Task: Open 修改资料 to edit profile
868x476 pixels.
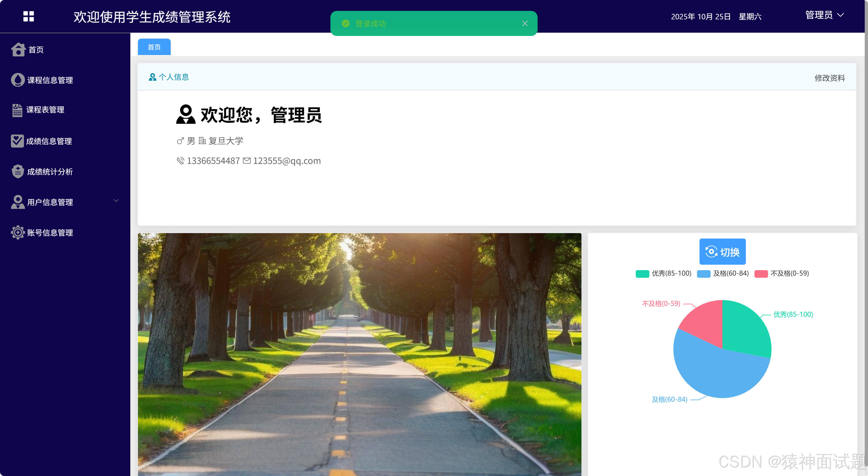Action: (830, 78)
